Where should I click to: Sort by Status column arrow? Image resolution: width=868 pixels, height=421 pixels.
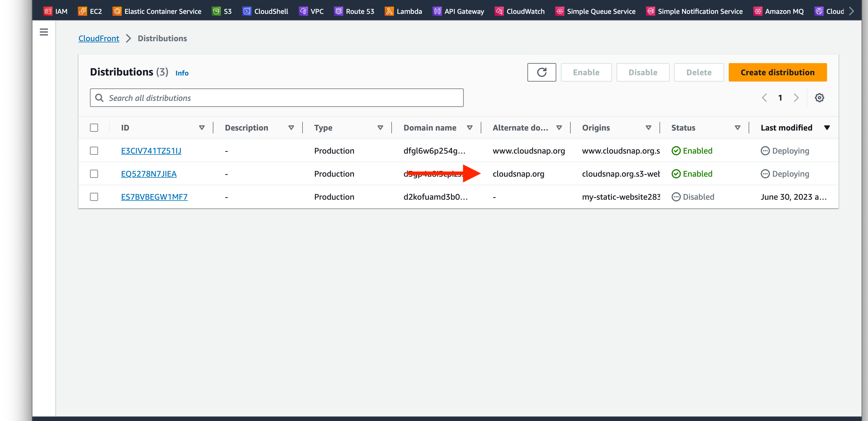[x=737, y=128]
